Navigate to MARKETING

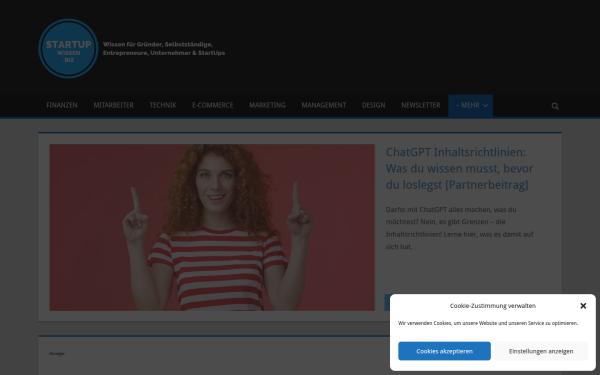click(x=267, y=105)
